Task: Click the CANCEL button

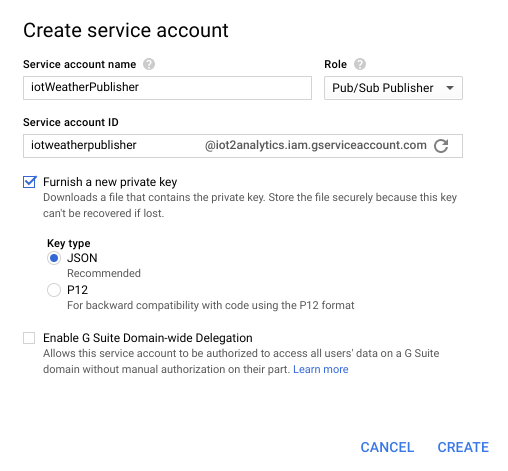Action: (x=387, y=447)
